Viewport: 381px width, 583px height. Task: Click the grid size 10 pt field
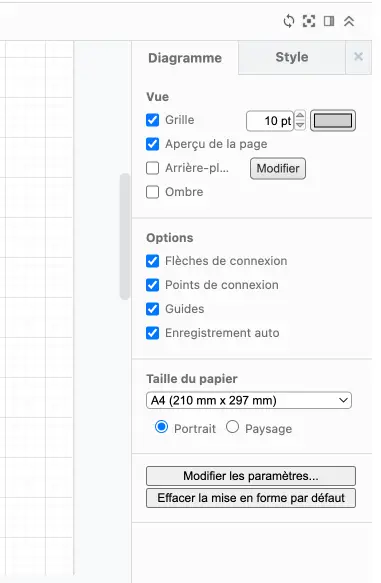point(270,121)
